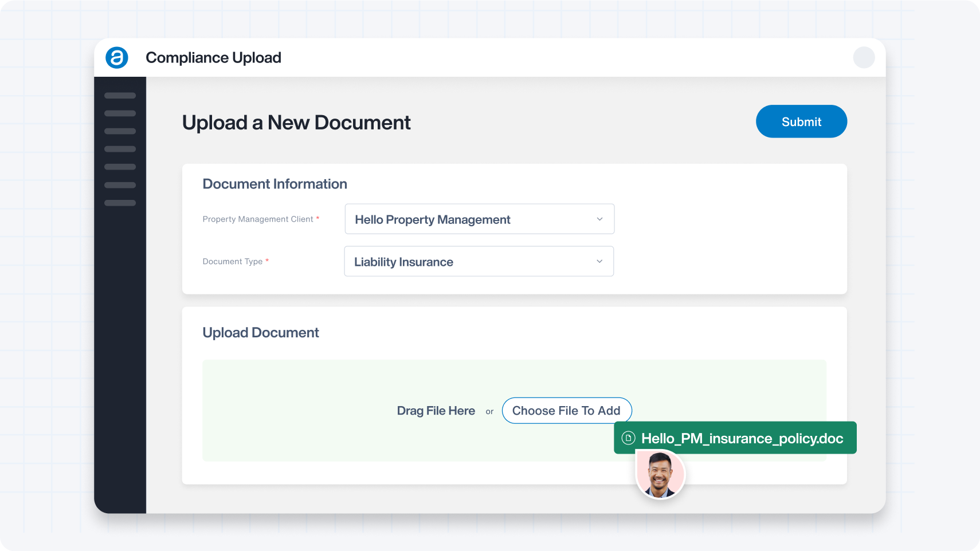Click the smiling user's avatar photo
The width and height of the screenshot is (980, 551).
tap(660, 475)
